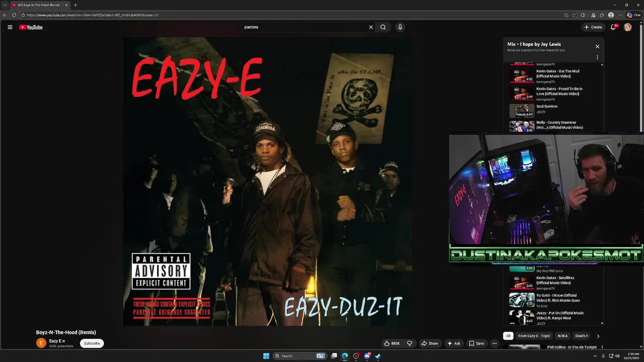The height and width of the screenshot is (362, 644).
Task: Select the All filter chip
Action: [508, 336]
